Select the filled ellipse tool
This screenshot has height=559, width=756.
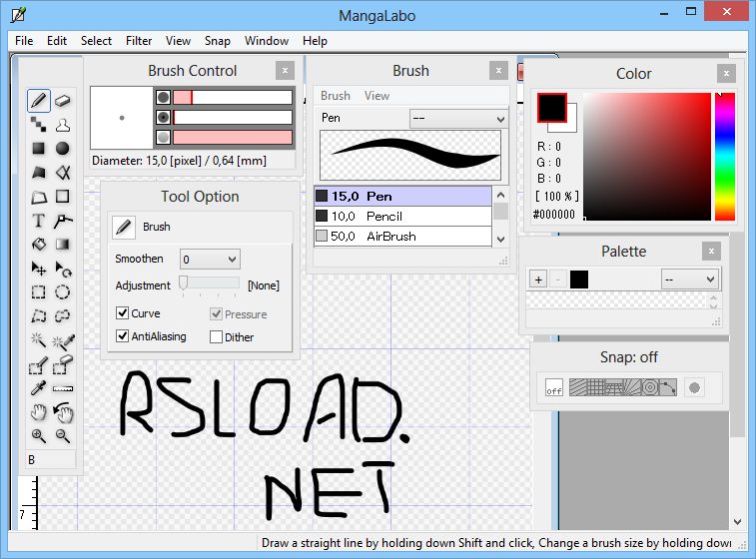point(62,149)
